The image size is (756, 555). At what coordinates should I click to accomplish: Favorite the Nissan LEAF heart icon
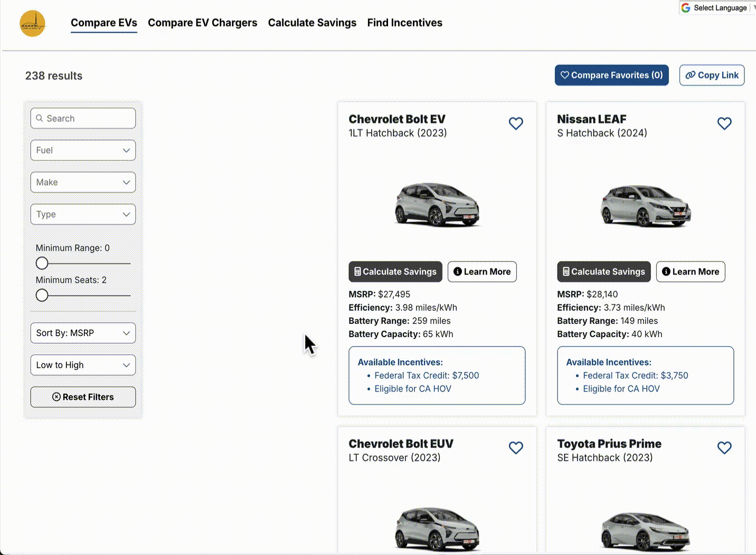coord(724,123)
